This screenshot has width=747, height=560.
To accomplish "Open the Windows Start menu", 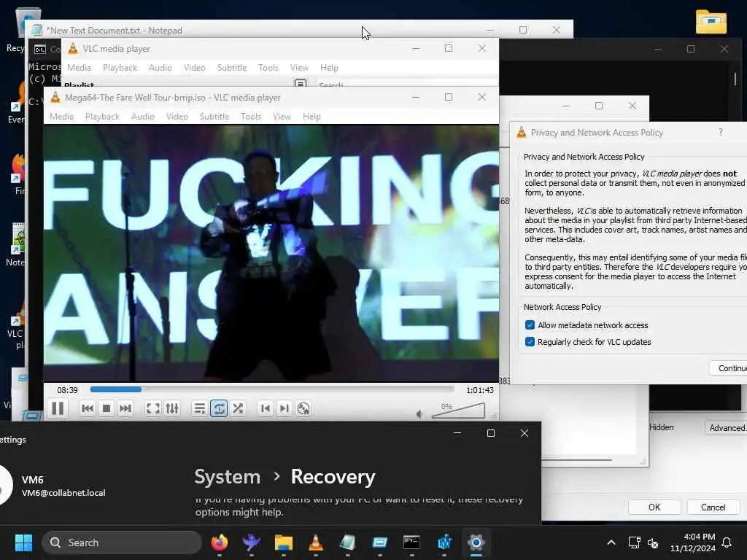I will 23,542.
